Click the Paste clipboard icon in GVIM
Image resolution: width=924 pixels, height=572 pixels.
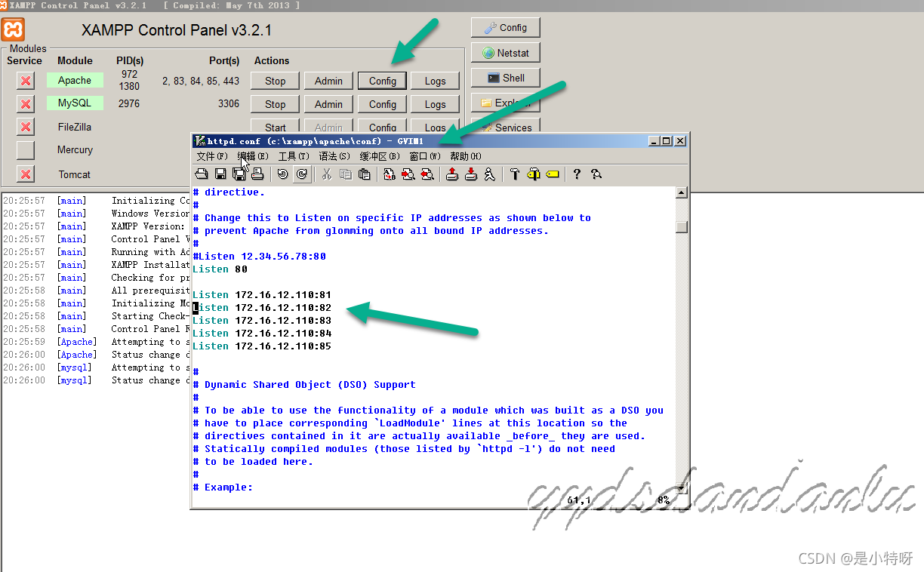click(364, 174)
